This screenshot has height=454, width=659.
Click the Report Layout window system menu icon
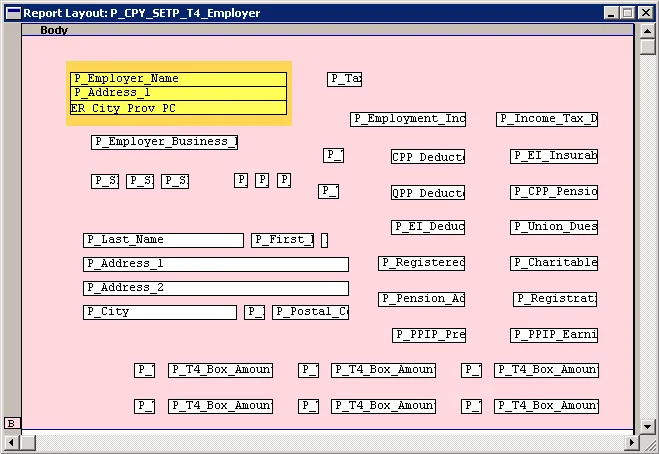click(x=13, y=13)
